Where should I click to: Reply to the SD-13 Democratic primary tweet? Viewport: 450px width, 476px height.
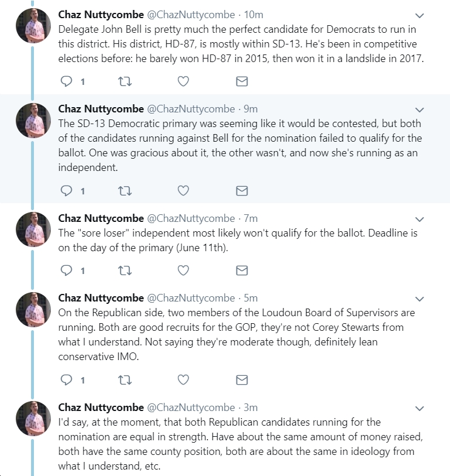click(x=66, y=191)
